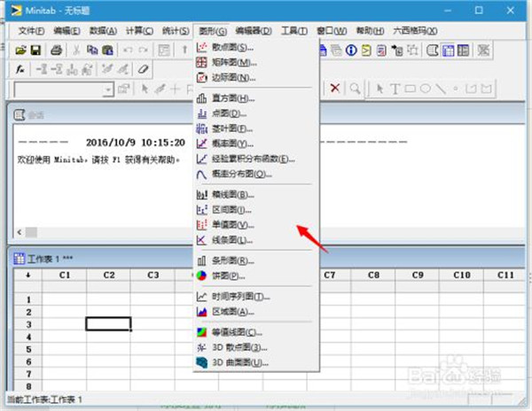Open the 帮助(H) menu

pyautogui.click(x=370, y=31)
